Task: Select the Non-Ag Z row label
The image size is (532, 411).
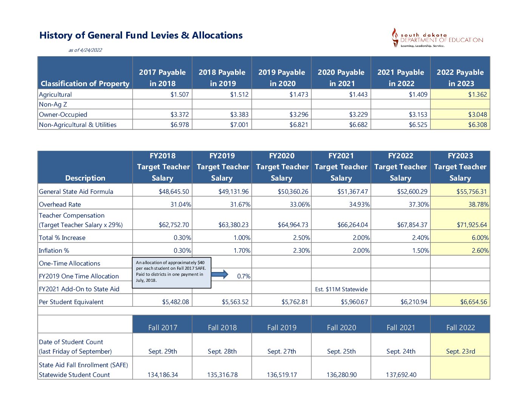Action: [x=53, y=105]
